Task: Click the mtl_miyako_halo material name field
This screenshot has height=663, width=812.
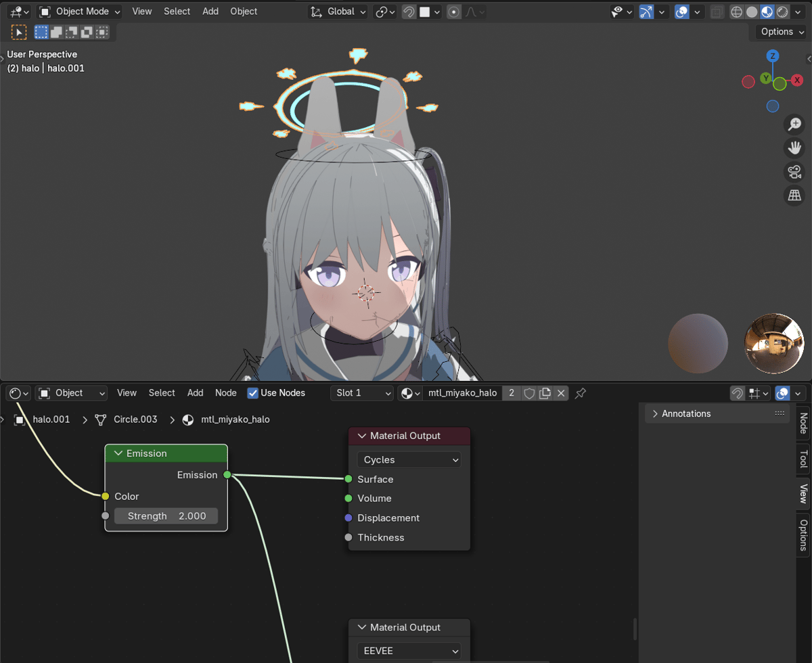Action: [x=462, y=393]
